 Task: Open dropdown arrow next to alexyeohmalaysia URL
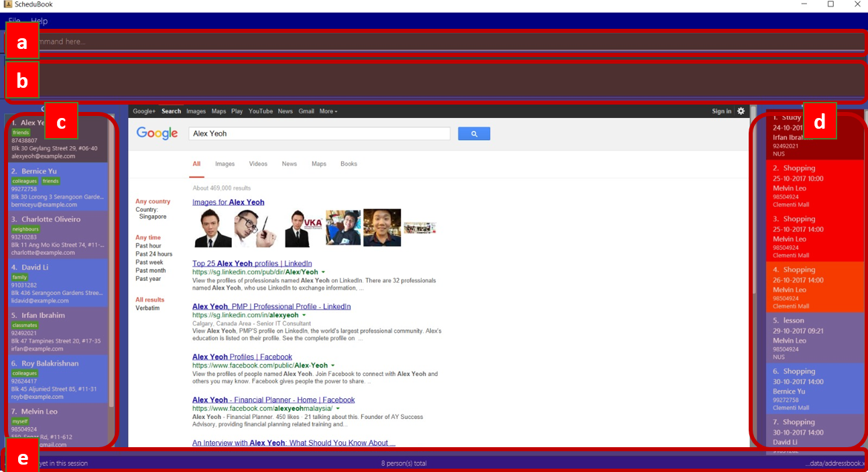tap(338, 408)
